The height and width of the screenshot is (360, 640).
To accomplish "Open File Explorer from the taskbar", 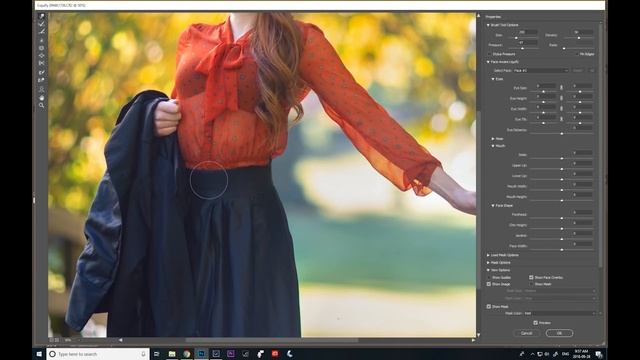I will 172,354.
